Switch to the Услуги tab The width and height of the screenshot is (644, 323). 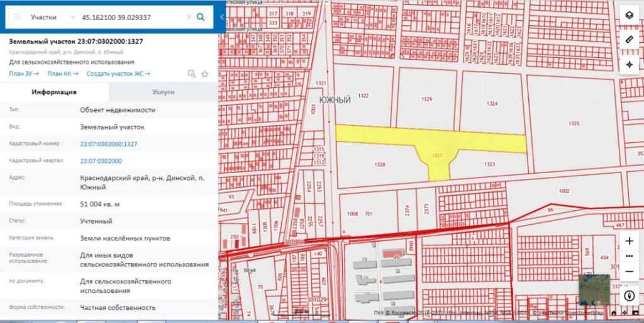coord(163,92)
